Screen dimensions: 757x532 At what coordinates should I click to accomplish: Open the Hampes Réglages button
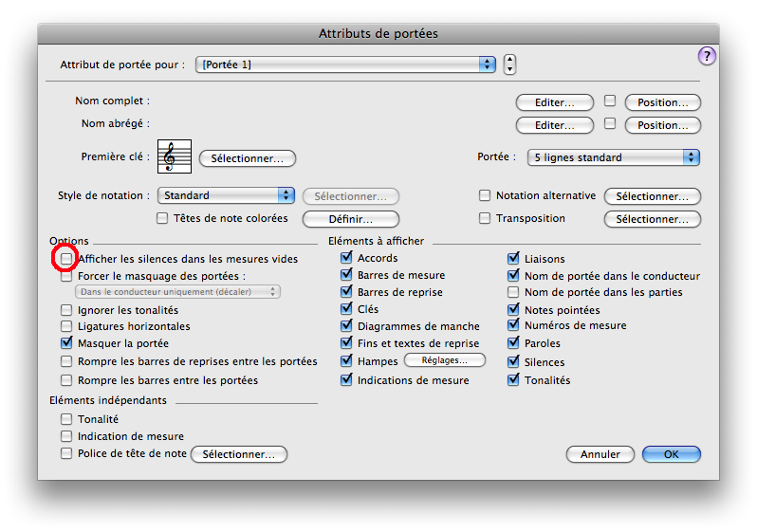coord(444,360)
